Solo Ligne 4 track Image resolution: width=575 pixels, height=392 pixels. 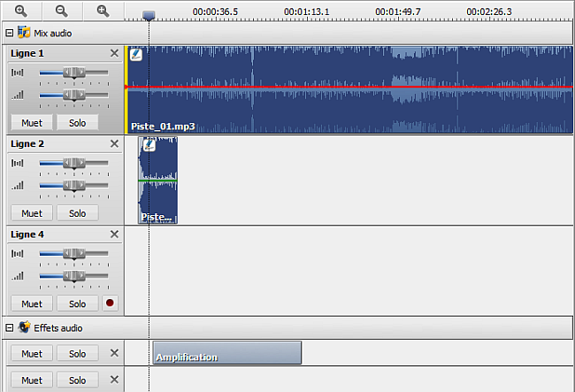pyautogui.click(x=77, y=304)
